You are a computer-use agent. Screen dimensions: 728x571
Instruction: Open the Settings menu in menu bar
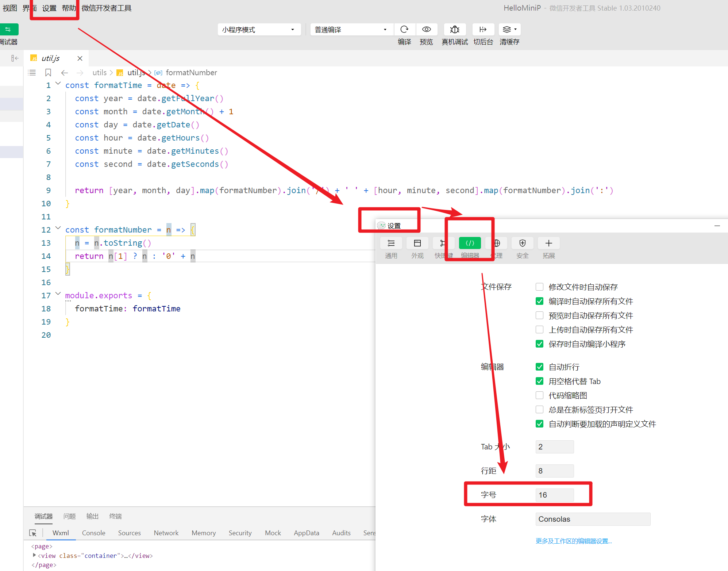[49, 8]
